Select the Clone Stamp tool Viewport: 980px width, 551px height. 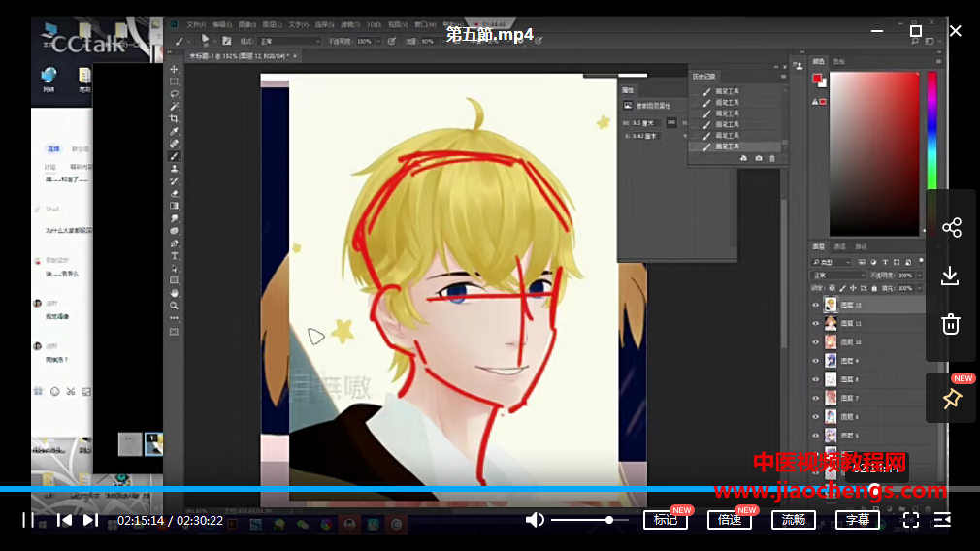point(175,169)
